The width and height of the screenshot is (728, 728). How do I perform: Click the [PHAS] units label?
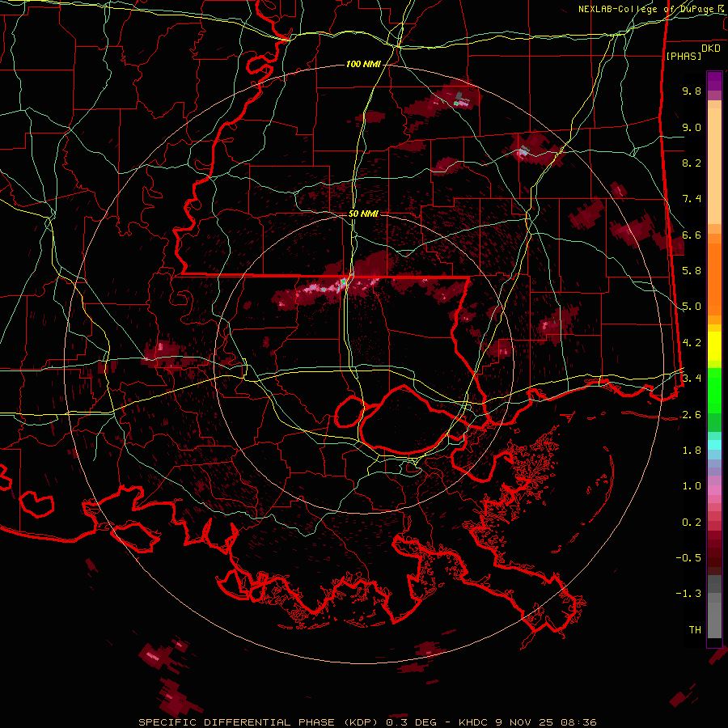684,56
